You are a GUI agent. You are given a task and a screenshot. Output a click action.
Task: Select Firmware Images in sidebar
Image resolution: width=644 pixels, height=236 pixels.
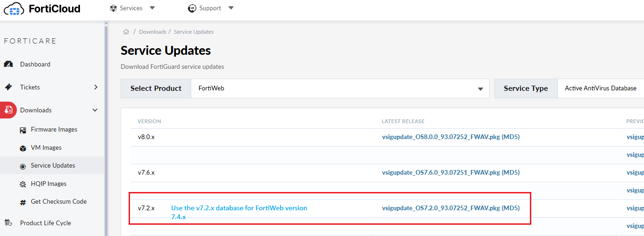pyautogui.click(x=54, y=129)
